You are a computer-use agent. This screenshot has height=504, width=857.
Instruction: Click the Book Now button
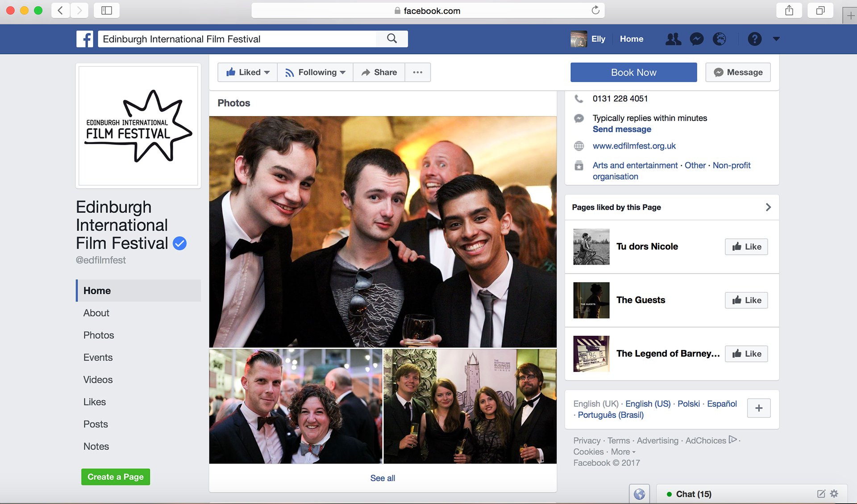pyautogui.click(x=634, y=72)
